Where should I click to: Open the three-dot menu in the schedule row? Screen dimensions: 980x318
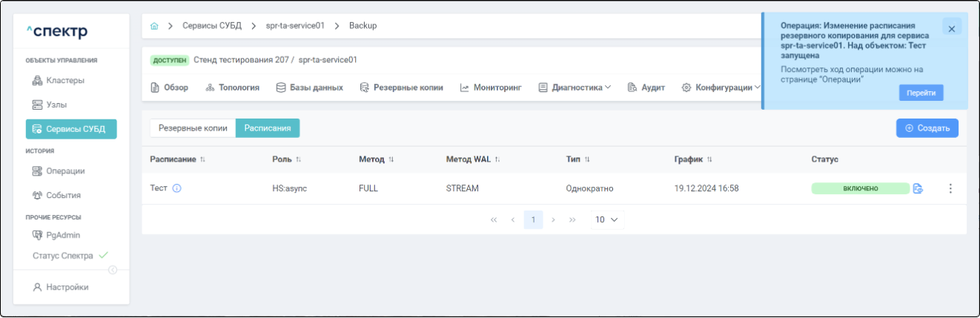coord(950,188)
